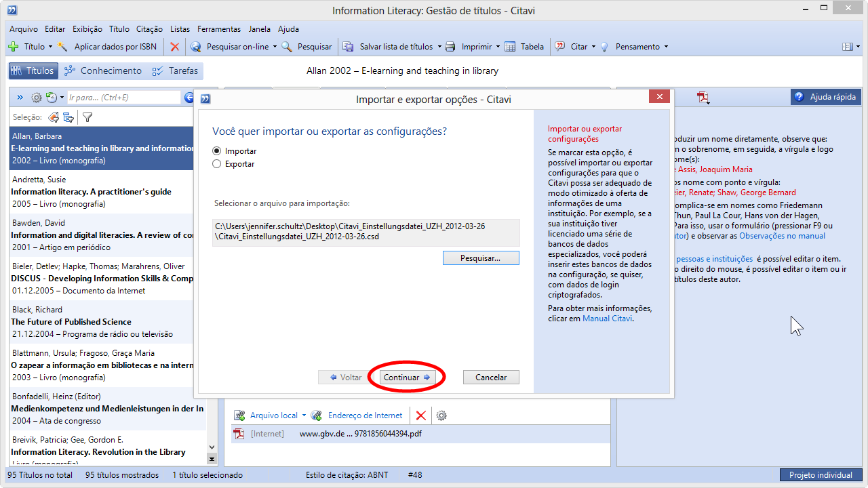Click the Cancelar button
The image size is (868, 488).
tap(491, 378)
